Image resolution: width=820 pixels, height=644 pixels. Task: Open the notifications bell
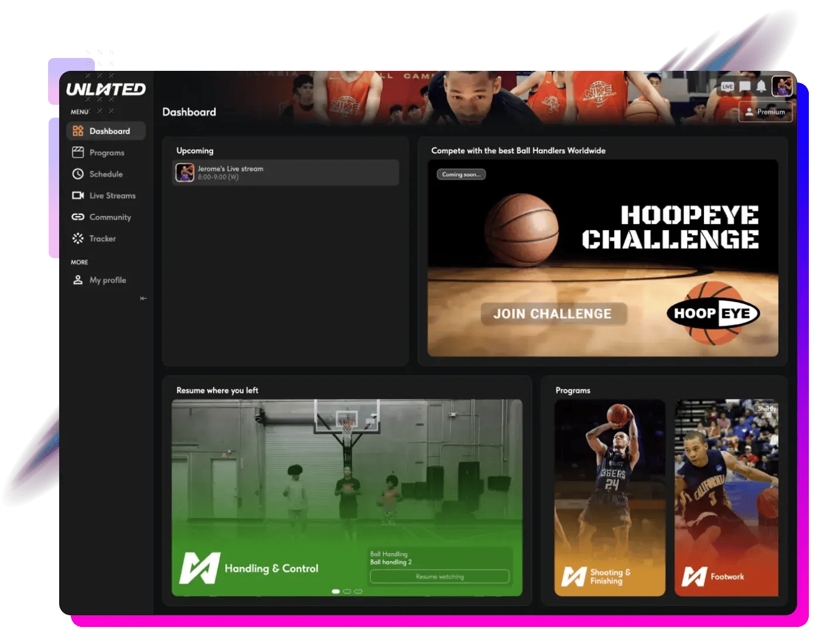761,87
